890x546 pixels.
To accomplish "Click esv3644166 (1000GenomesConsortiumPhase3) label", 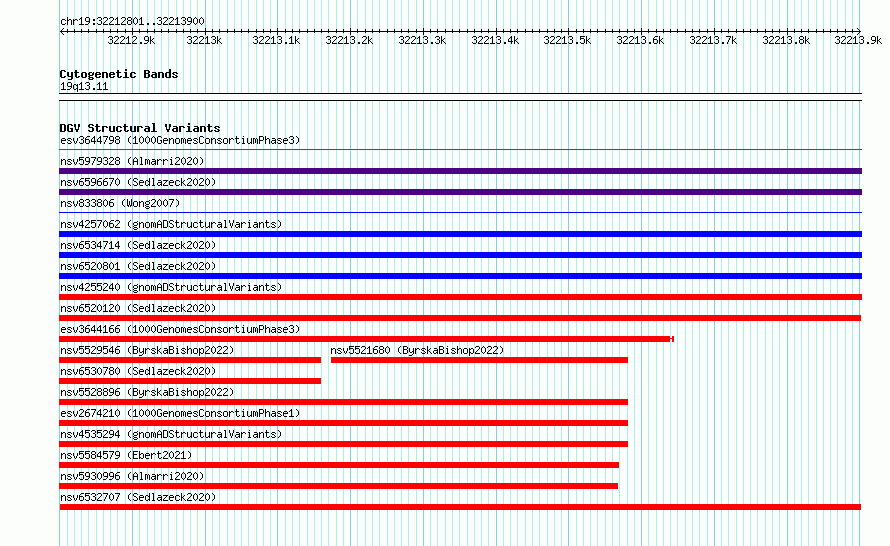I will click(180, 329).
